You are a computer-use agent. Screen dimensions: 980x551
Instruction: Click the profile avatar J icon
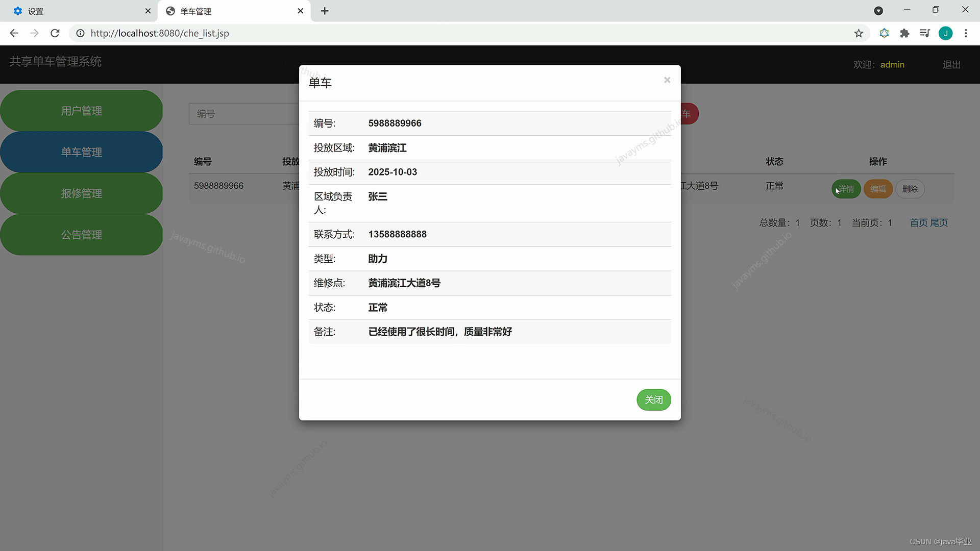945,33
